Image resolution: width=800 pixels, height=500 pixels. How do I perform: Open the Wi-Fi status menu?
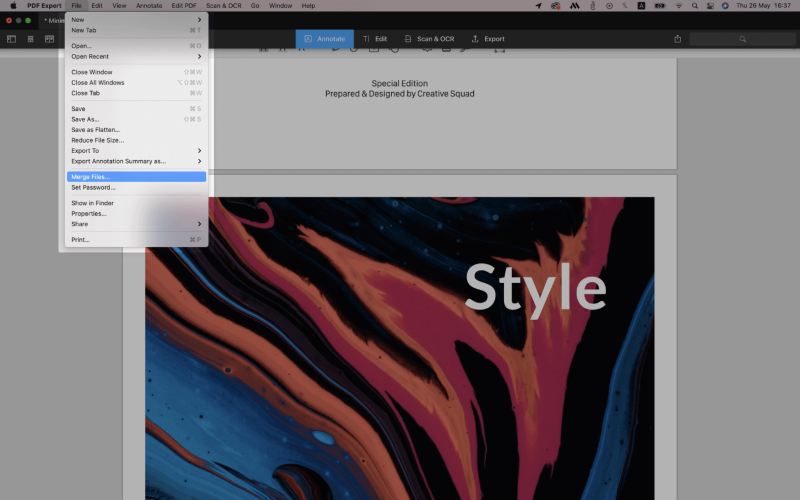point(679,6)
